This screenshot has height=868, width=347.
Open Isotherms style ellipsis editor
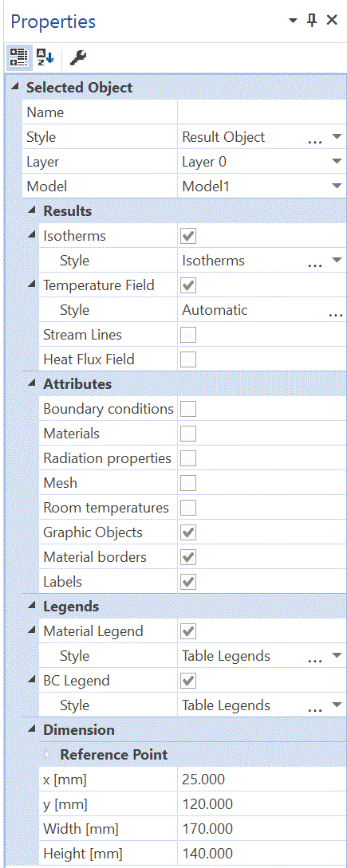coord(314,262)
